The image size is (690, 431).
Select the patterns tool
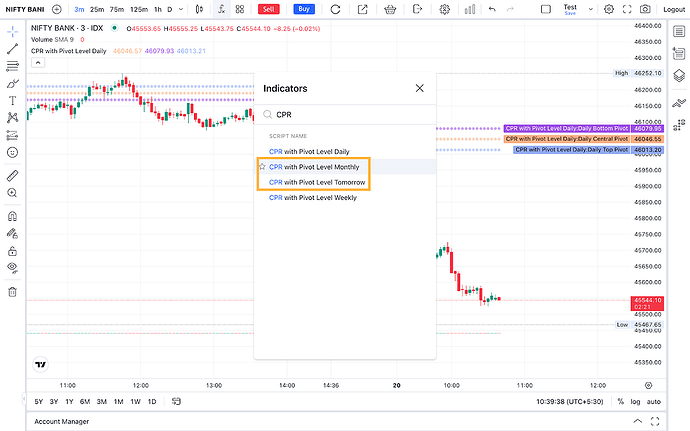(x=12, y=118)
